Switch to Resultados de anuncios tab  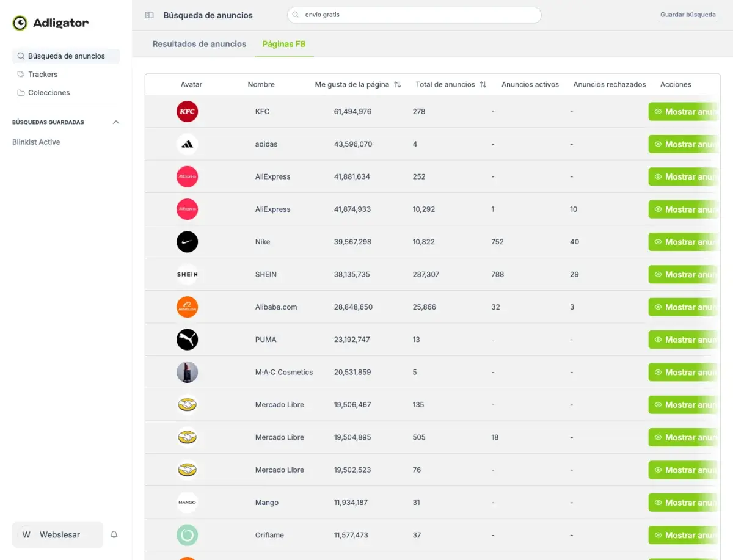(x=199, y=44)
